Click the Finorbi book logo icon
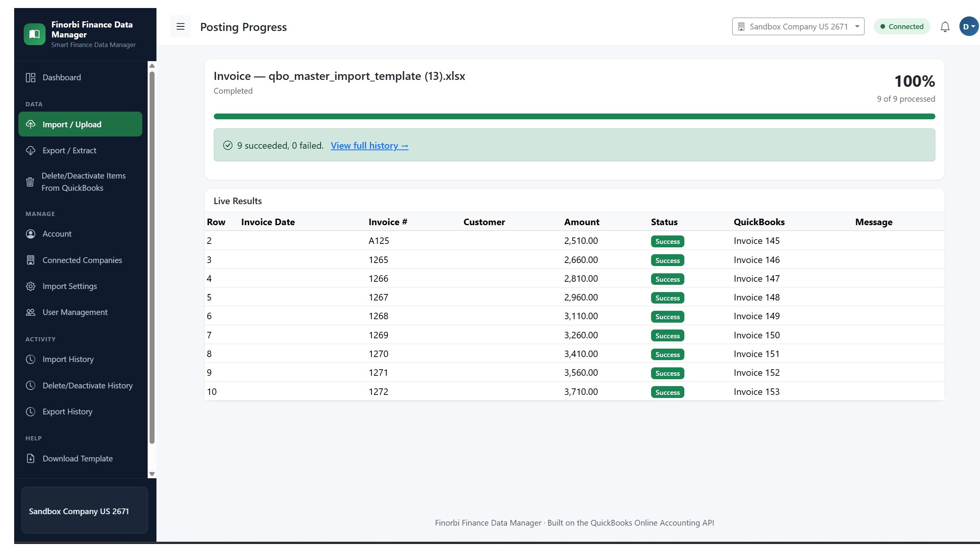Viewport: 980px width, 552px height. [34, 34]
